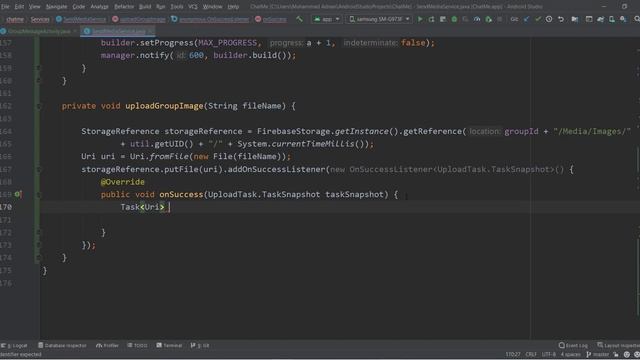The image size is (640, 360).
Task: Open the Event Log panel
Action: (573, 345)
